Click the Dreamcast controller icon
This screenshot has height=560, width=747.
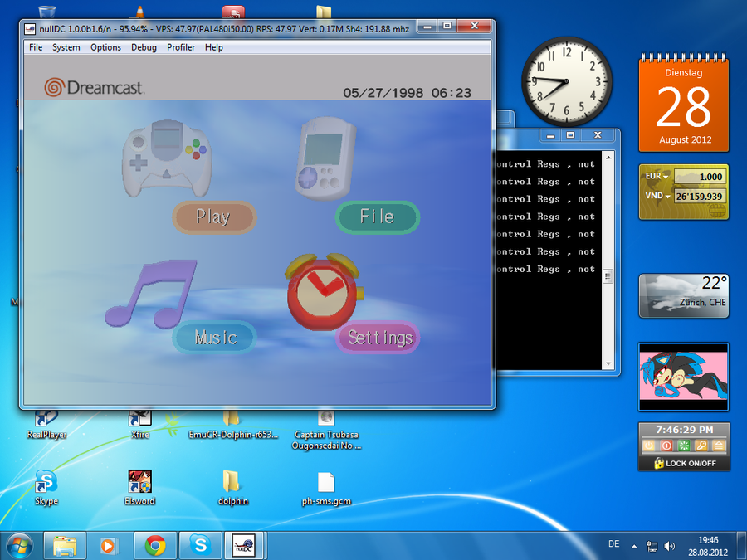[x=166, y=158]
